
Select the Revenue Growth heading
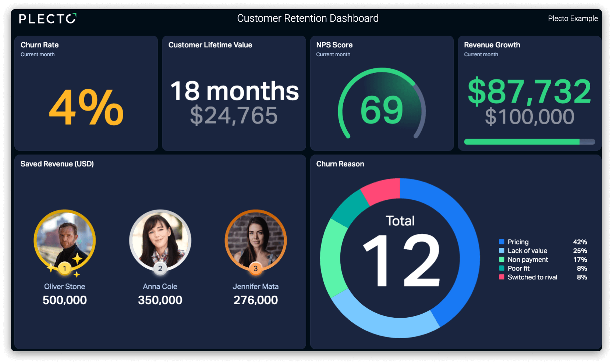(x=492, y=45)
